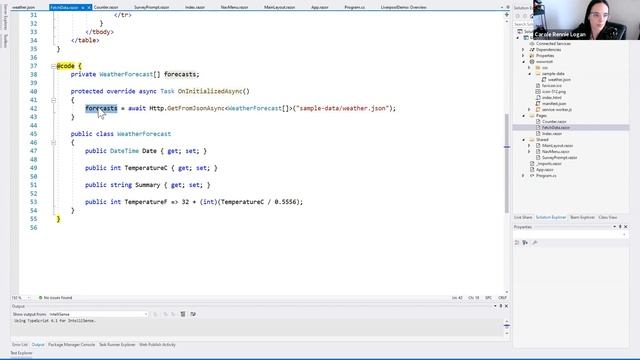Open the Show output from dropdown

pos(98,314)
